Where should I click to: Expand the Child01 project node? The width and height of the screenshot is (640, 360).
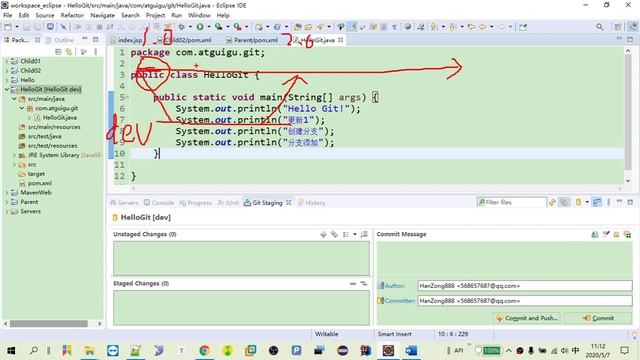7,61
